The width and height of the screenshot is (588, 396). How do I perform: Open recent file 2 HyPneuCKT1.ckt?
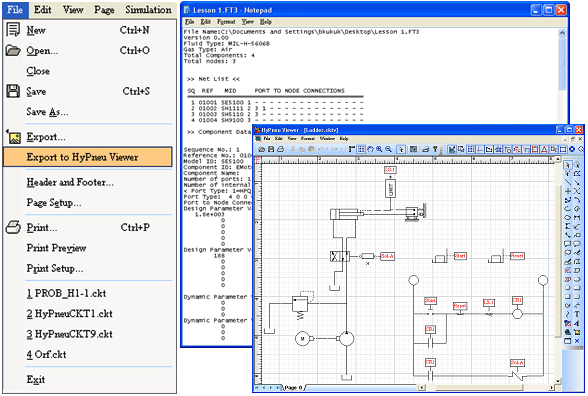pos(69,314)
